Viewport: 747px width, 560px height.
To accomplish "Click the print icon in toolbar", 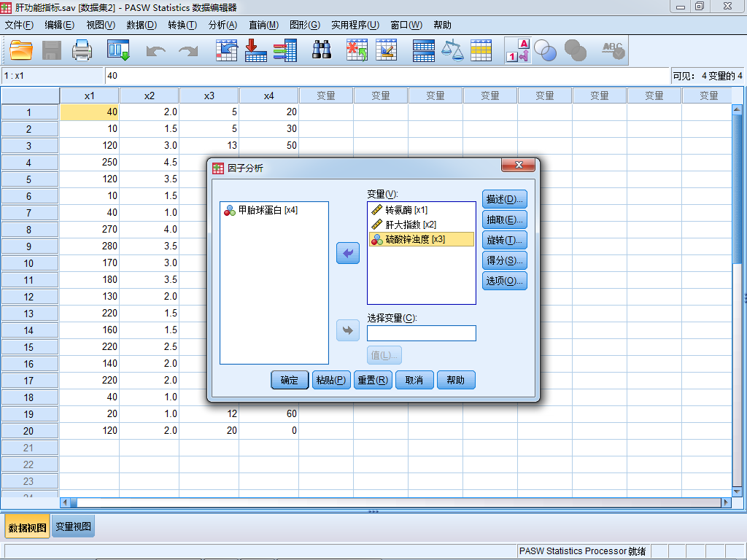I will point(82,50).
